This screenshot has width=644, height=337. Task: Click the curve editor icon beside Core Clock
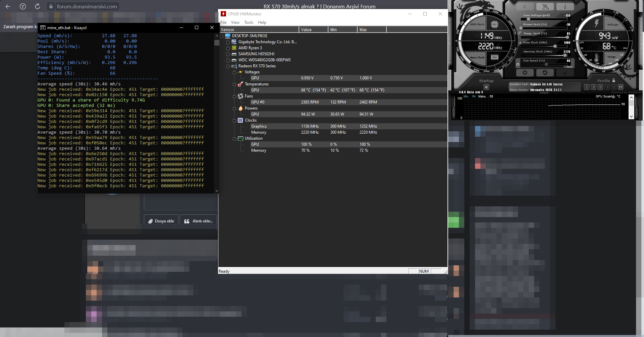pyautogui.click(x=520, y=43)
